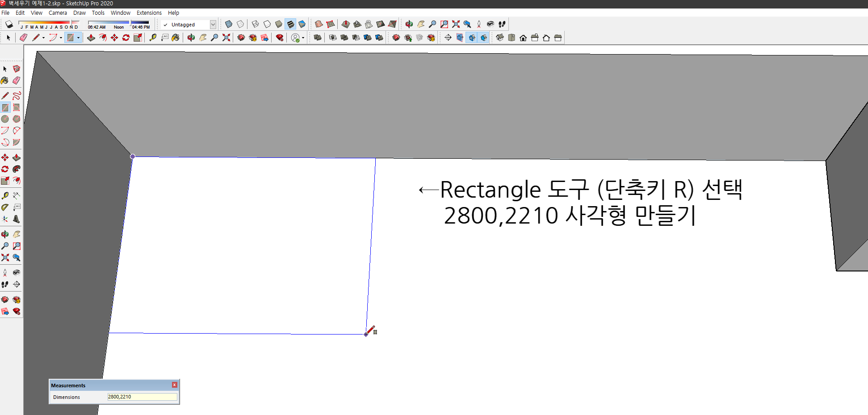Expand the Arc tool flyout arrow

click(60, 38)
